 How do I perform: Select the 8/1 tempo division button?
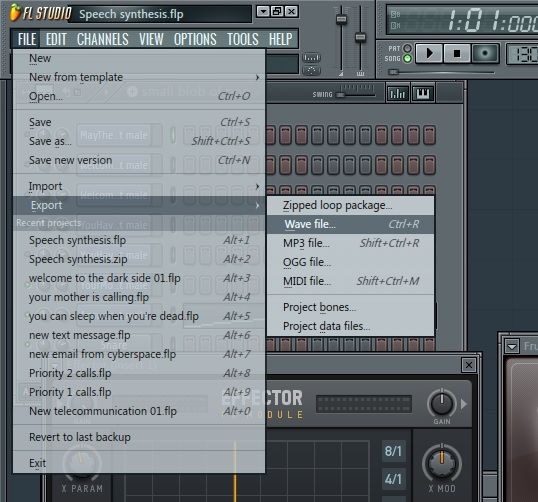tap(393, 451)
